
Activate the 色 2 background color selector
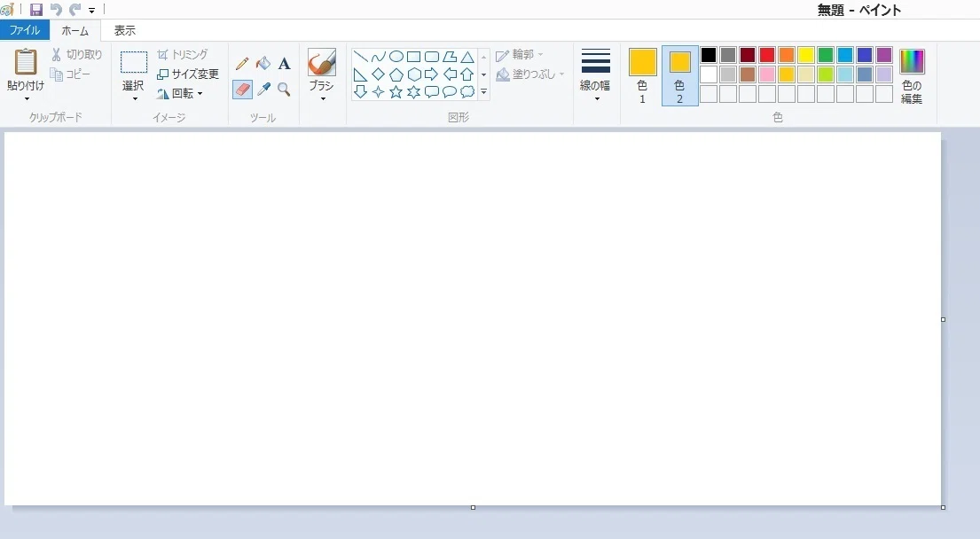(680, 75)
